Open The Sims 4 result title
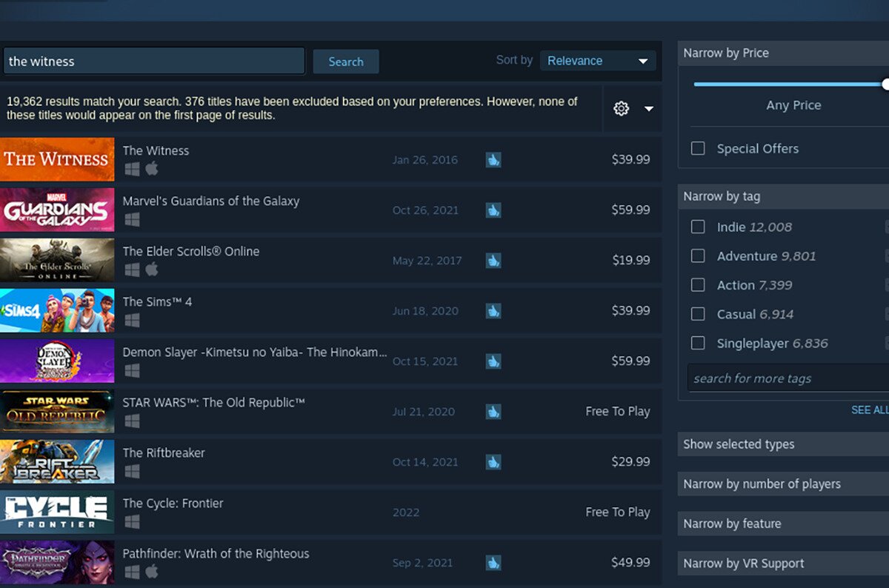This screenshot has height=588, width=889. tap(157, 301)
